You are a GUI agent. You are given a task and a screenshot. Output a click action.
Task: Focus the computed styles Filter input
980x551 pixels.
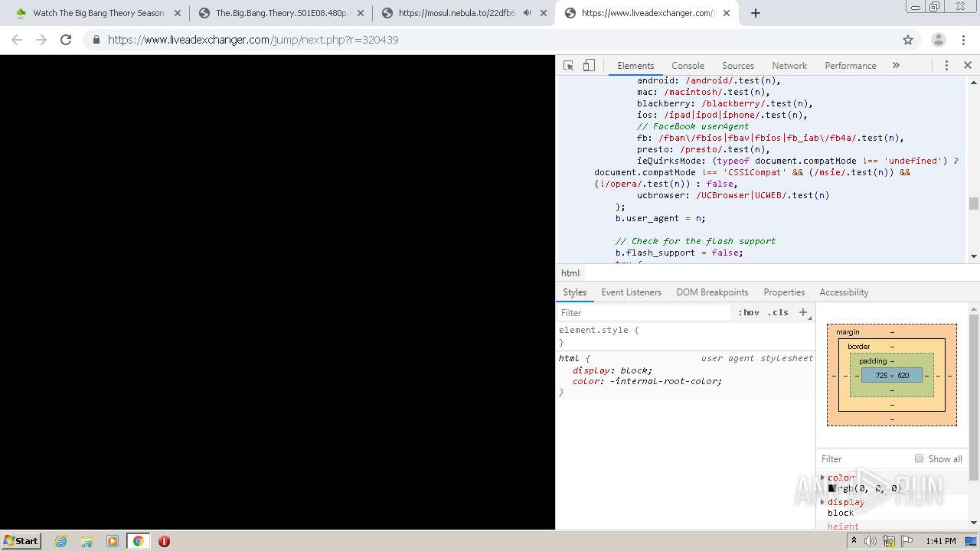coord(864,459)
